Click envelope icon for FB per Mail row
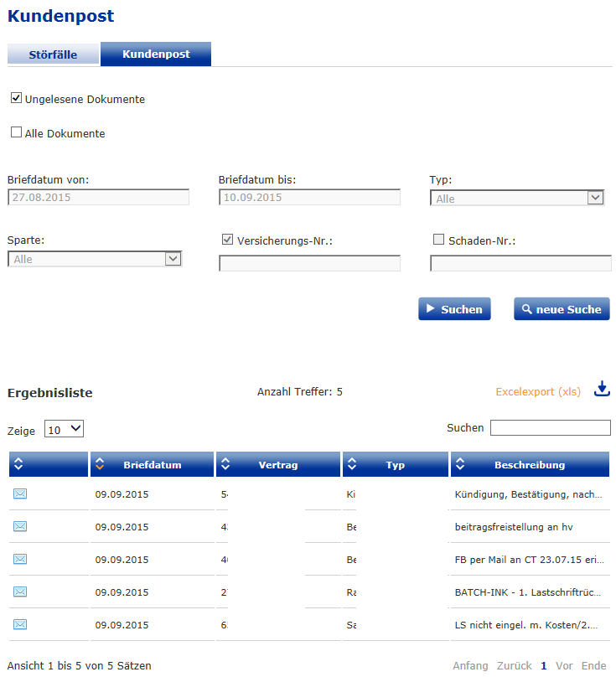This screenshot has height=677, width=616. pos(21,559)
